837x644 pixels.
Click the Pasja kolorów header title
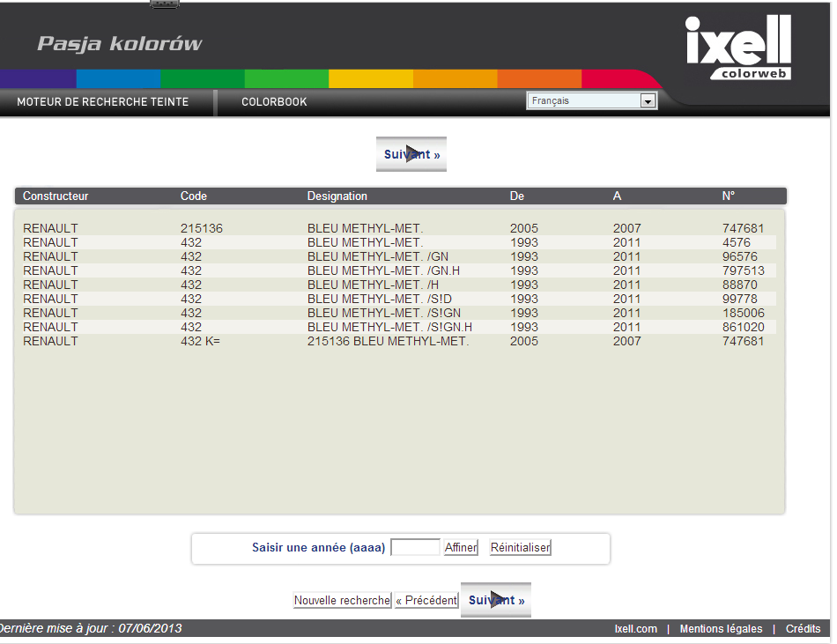120,44
